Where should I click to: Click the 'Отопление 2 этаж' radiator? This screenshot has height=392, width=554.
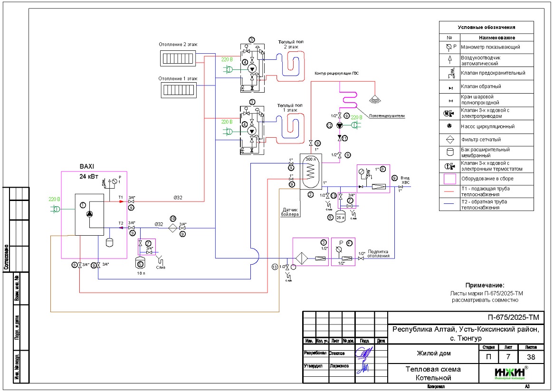177,59
